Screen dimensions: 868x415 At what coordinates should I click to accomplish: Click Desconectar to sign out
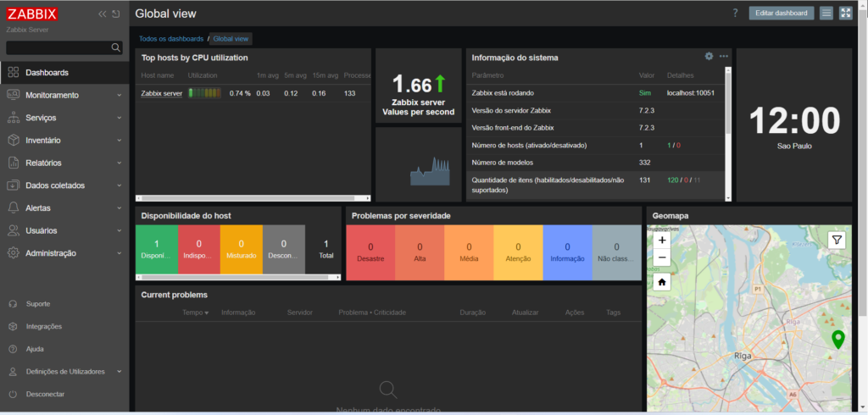pyautogui.click(x=45, y=394)
